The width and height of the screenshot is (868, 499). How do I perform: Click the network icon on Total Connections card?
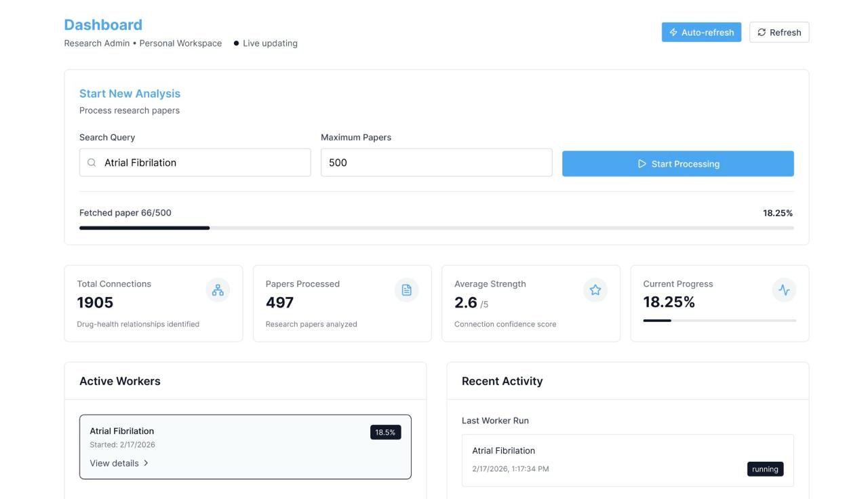pos(217,289)
